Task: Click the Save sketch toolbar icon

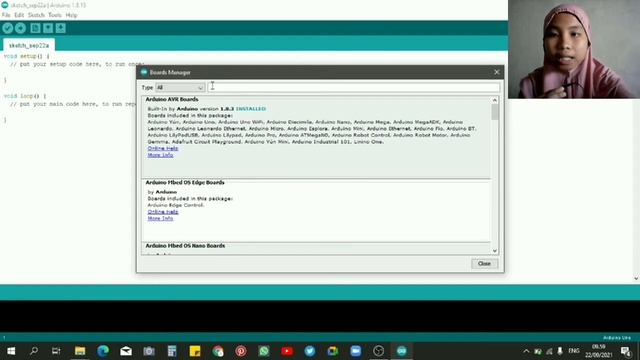Action: (x=60, y=28)
